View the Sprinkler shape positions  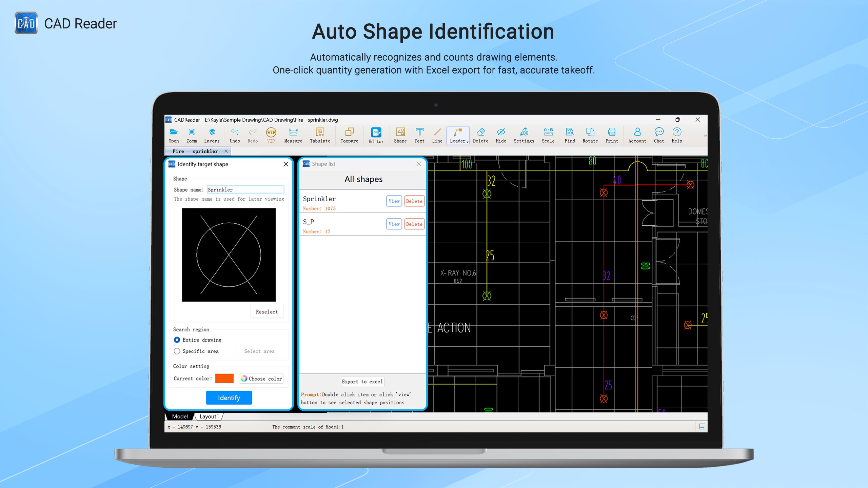point(394,201)
